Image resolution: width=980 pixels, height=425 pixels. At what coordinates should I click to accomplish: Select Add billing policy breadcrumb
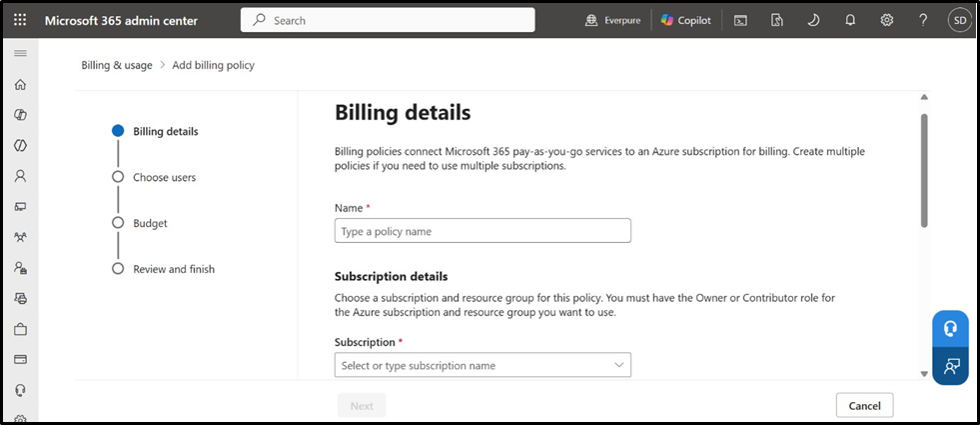(213, 65)
